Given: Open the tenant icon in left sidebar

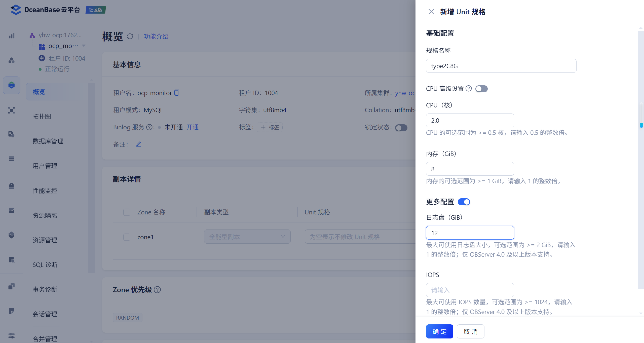Looking at the screenshot, I should (12, 85).
